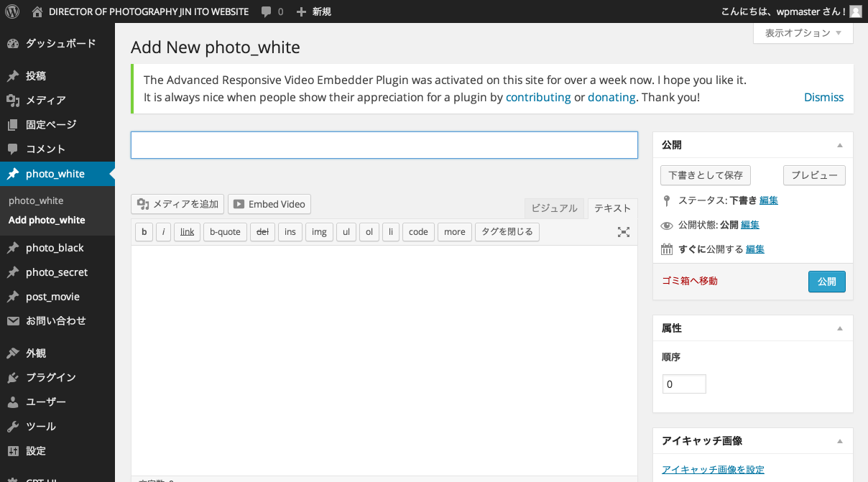
Task: Toggle distraction-free fullscreen editor icon
Action: point(624,232)
